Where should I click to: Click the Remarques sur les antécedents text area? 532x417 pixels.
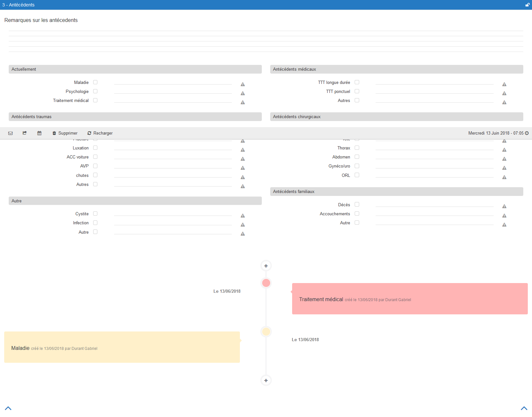tap(266, 41)
